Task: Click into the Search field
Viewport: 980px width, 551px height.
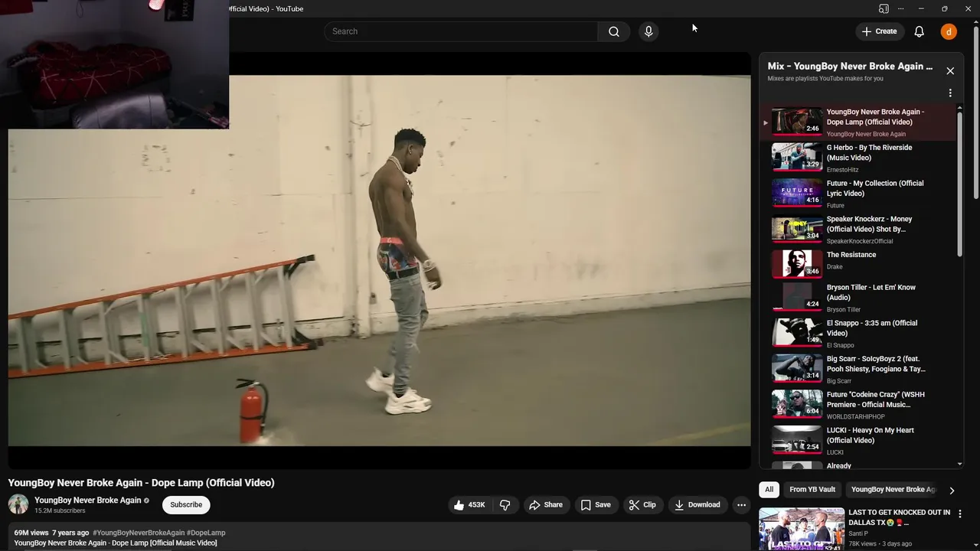Action: (461, 31)
